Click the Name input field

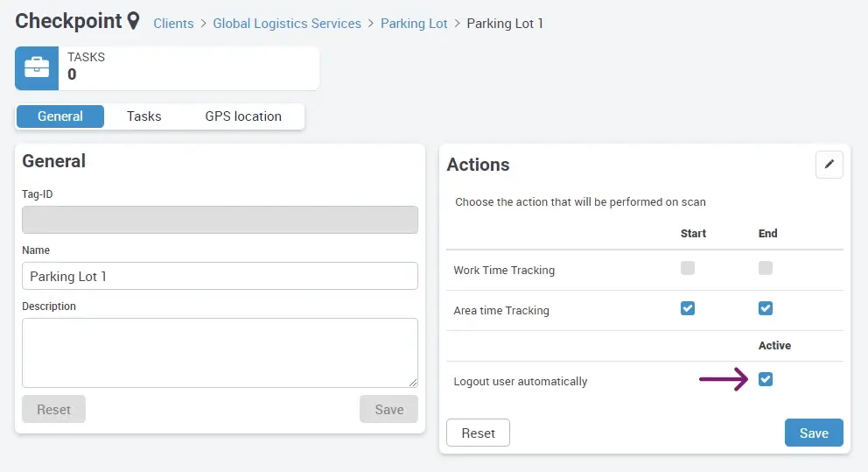(220, 276)
